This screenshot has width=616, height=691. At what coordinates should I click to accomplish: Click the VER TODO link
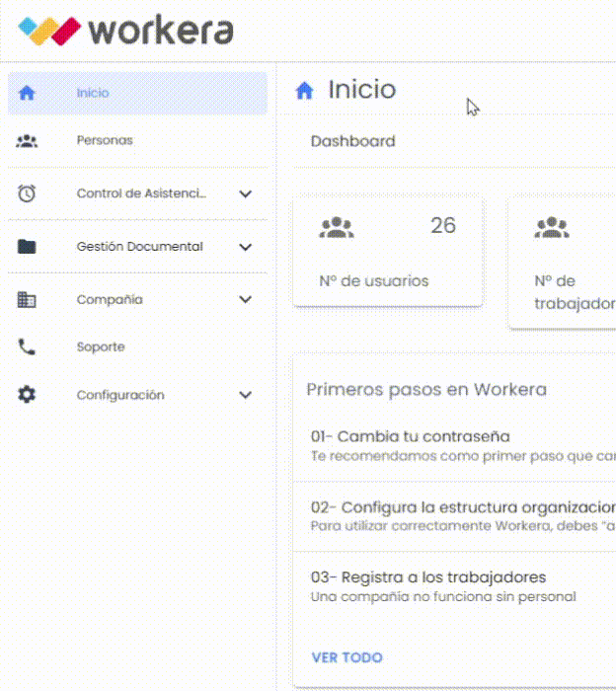pos(346,657)
